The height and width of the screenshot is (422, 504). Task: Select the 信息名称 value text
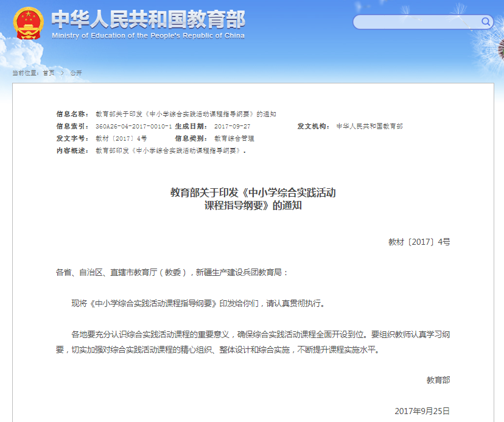pyautogui.click(x=186, y=114)
